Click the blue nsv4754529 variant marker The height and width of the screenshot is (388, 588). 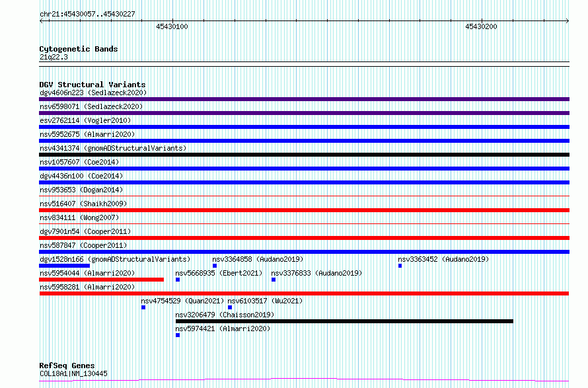[143, 307]
